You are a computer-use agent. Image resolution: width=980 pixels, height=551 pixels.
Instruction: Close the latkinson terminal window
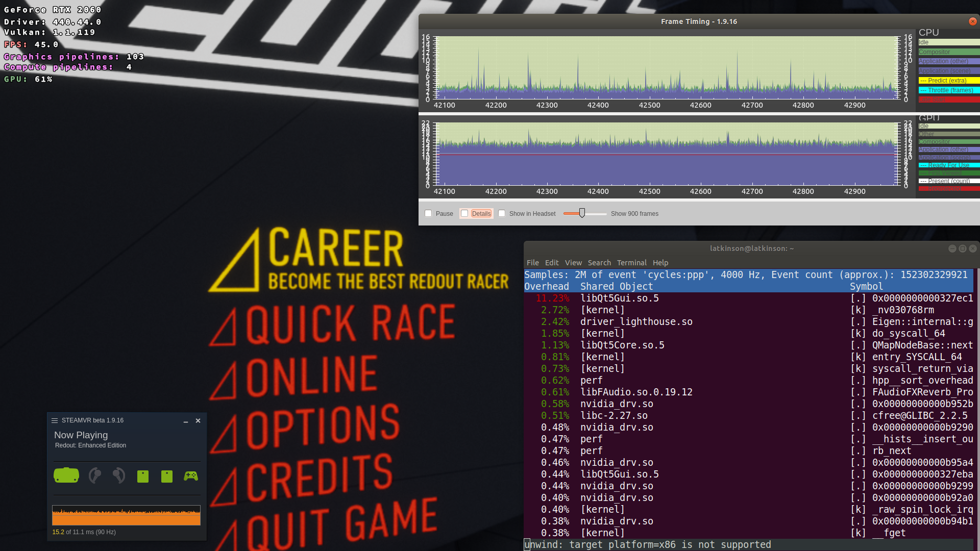[973, 248]
